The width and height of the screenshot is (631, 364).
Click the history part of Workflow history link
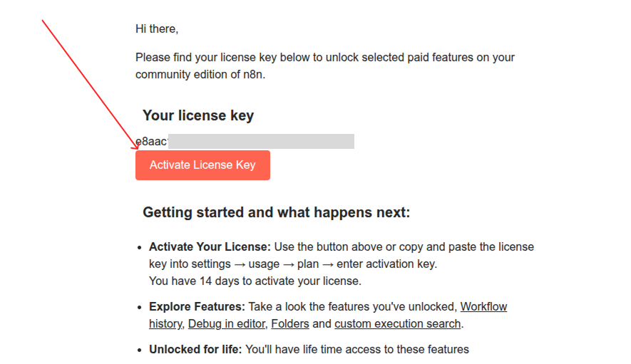[165, 324]
